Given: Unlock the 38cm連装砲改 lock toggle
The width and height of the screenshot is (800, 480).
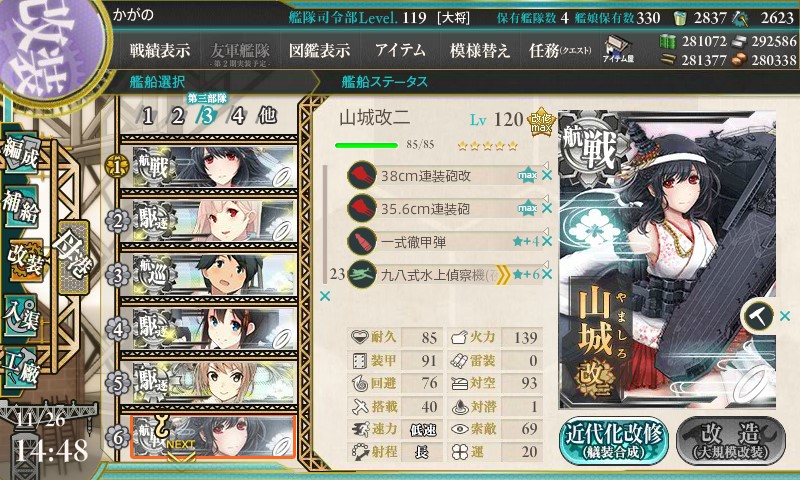Looking at the screenshot, I should tap(545, 165).
